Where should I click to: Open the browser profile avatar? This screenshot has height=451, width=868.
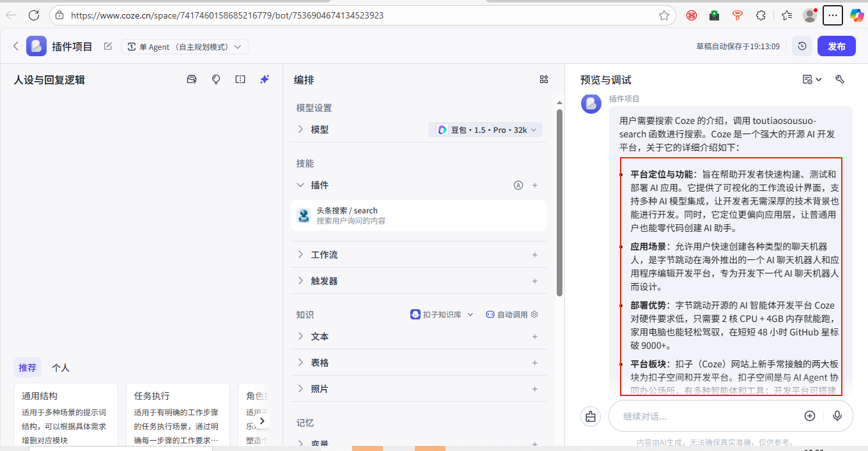click(810, 15)
